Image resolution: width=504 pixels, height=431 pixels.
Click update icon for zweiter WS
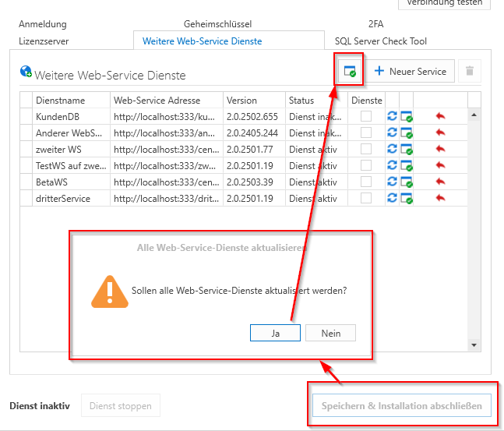406,150
